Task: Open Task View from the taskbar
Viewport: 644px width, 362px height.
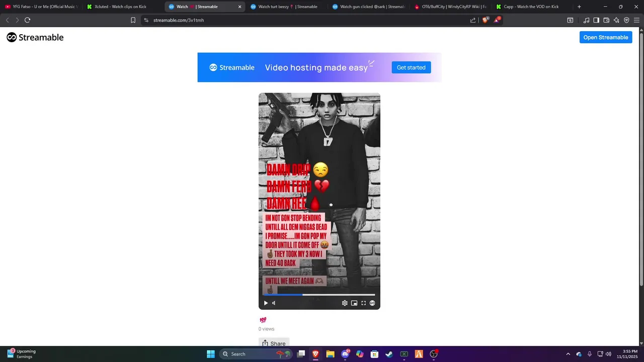Action: 301,354
